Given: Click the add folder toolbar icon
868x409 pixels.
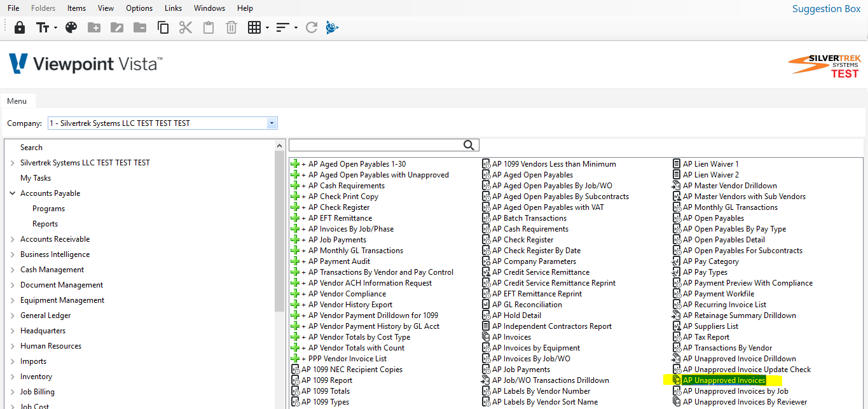Looking at the screenshot, I should pyautogui.click(x=94, y=27).
